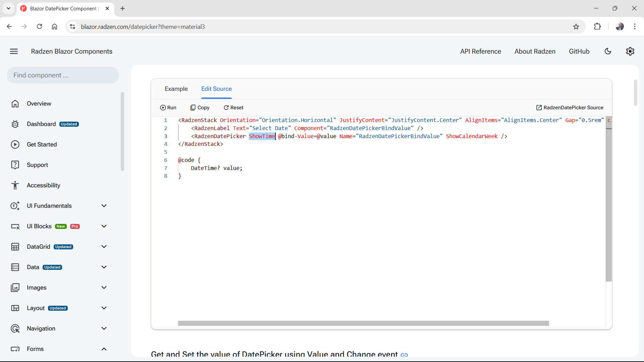Click the Accessibility person icon
The image size is (644, 362).
point(15,185)
